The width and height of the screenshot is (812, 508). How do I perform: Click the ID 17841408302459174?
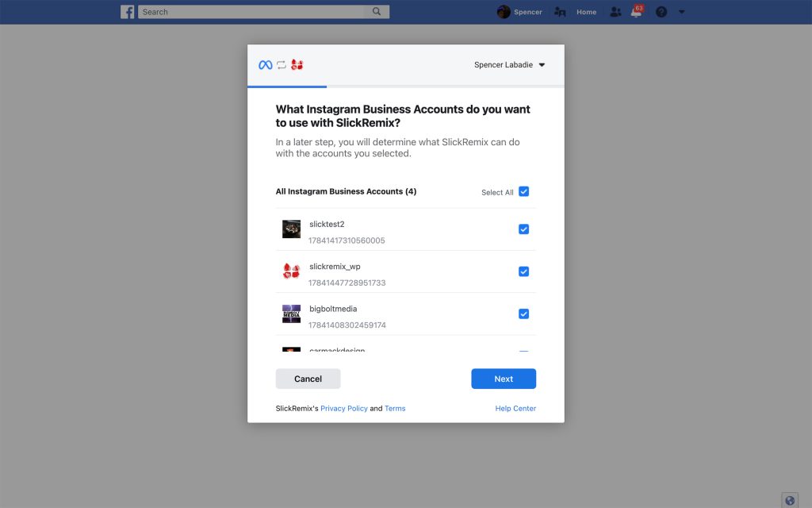(347, 325)
